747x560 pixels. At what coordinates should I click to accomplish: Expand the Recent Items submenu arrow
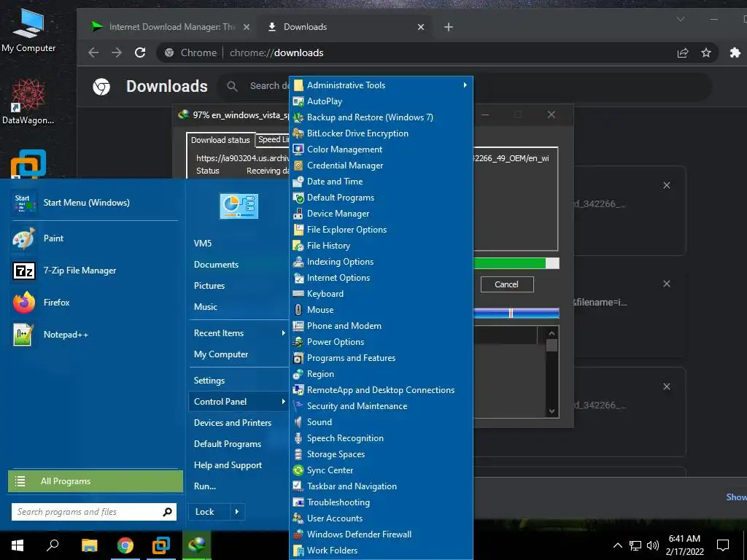[284, 332]
